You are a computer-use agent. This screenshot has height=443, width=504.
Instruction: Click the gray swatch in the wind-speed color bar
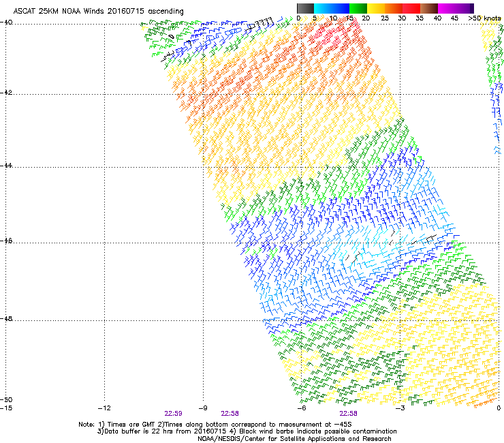305,8
